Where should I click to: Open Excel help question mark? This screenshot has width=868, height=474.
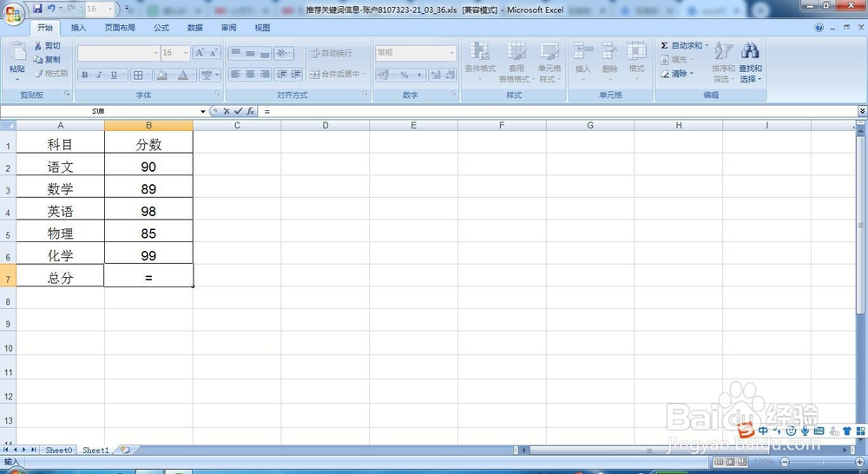819,28
